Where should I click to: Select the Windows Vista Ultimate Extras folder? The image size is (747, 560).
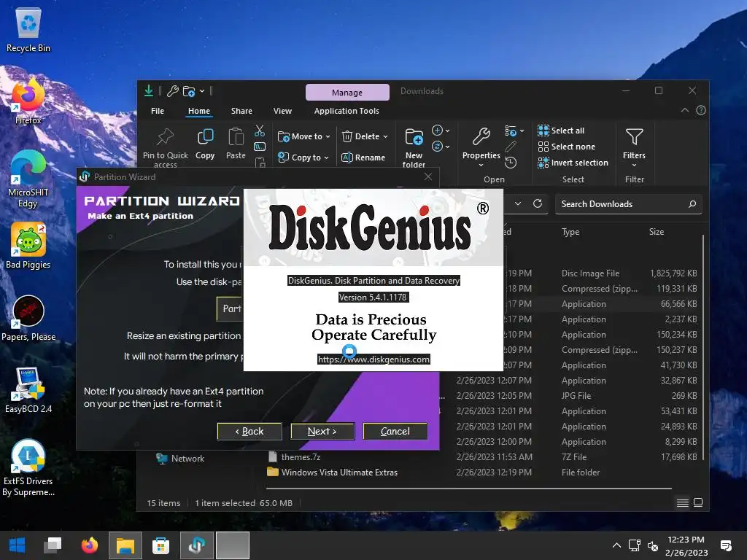pyautogui.click(x=339, y=472)
